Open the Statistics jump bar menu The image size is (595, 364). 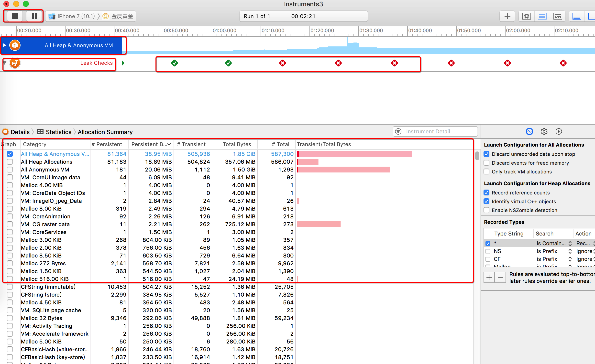pos(59,132)
